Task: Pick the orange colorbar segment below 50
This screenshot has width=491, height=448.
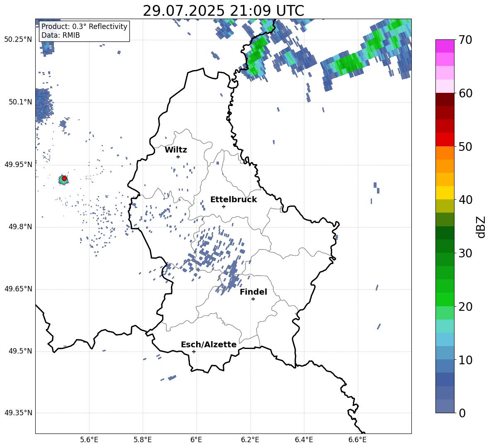Action: click(445, 153)
